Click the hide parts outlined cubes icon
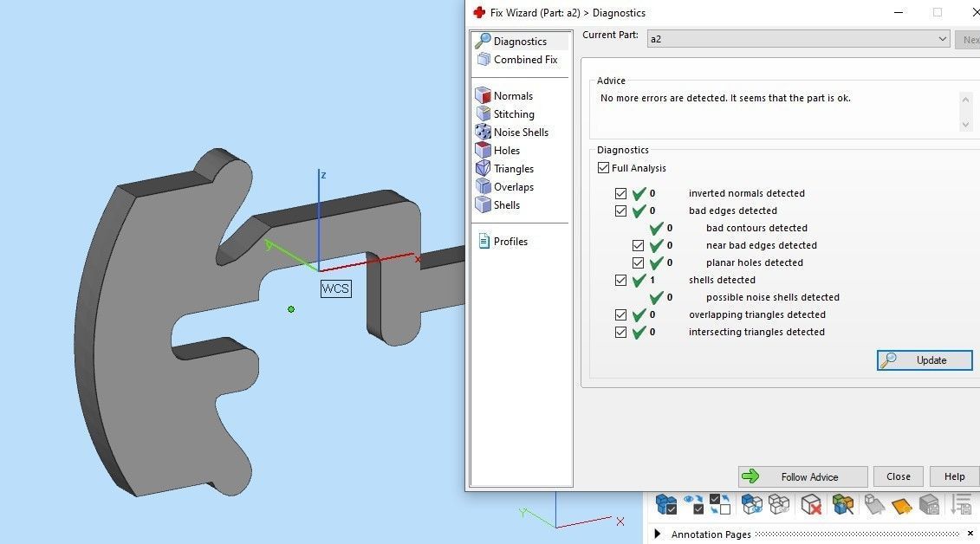 (779, 504)
